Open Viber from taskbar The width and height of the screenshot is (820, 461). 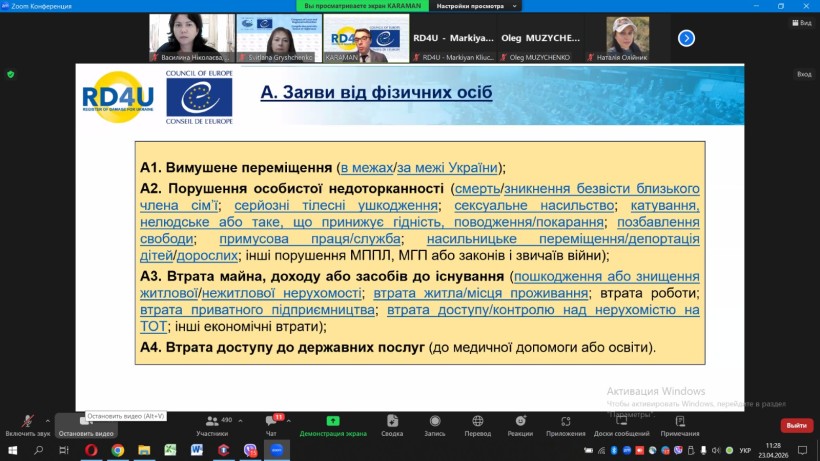[x=250, y=450]
